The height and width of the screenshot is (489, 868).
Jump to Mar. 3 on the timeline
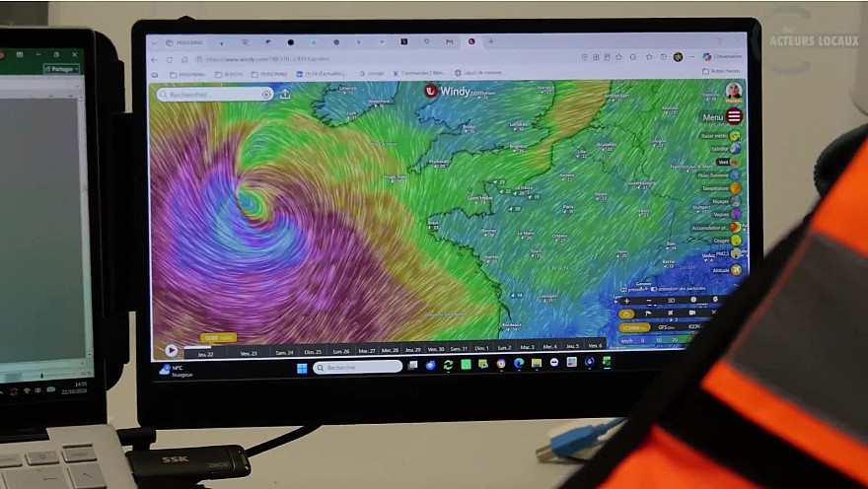[527, 347]
